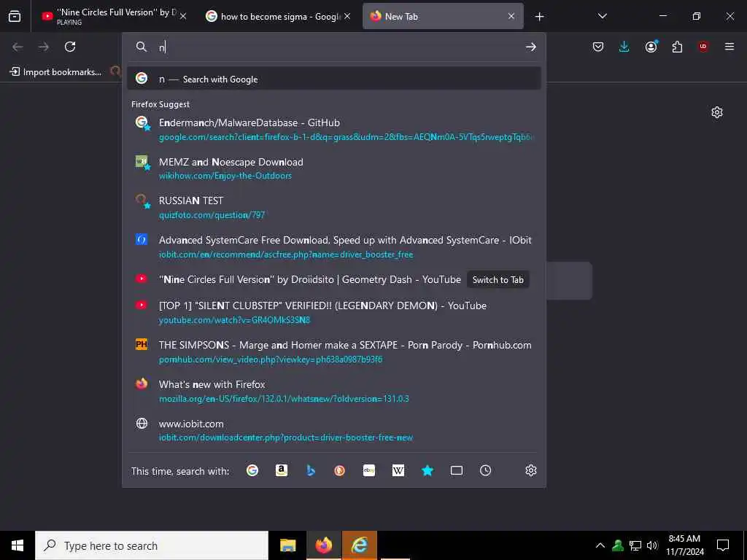The height and width of the screenshot is (560, 747).
Task: Open MEMZ and Noescape Download suggestion
Action: point(334,168)
